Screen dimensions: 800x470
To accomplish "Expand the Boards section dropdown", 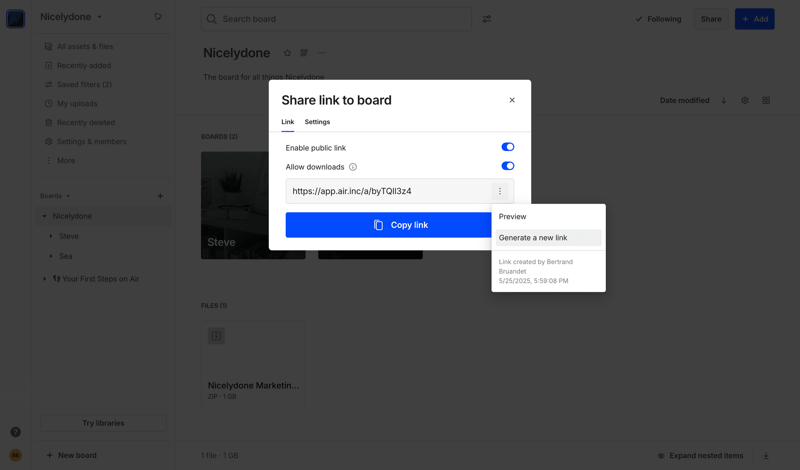I will click(x=55, y=196).
